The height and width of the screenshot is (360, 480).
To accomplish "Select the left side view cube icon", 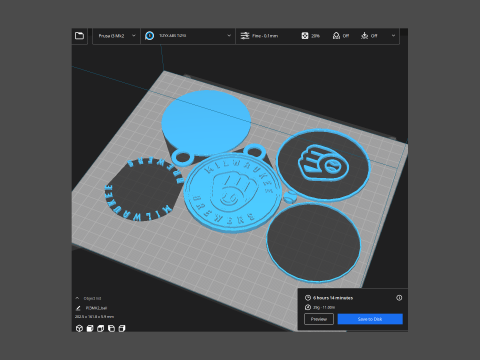I will point(111,329).
